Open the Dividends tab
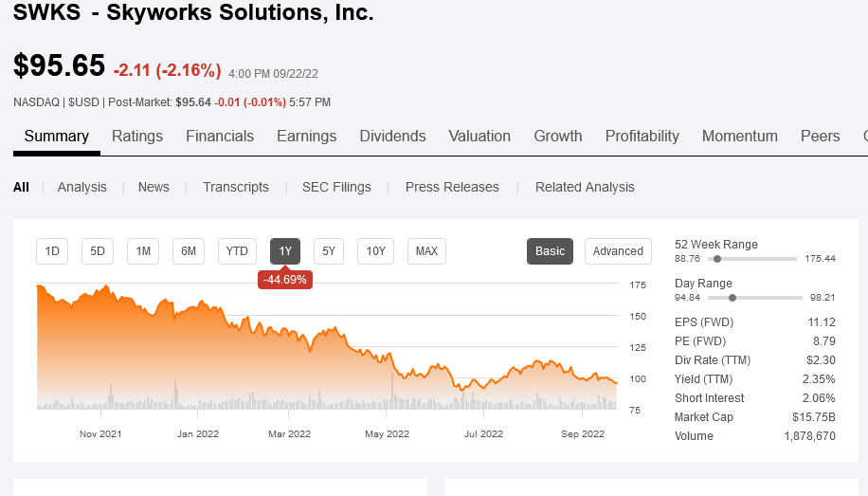868x496 pixels. [x=392, y=137]
